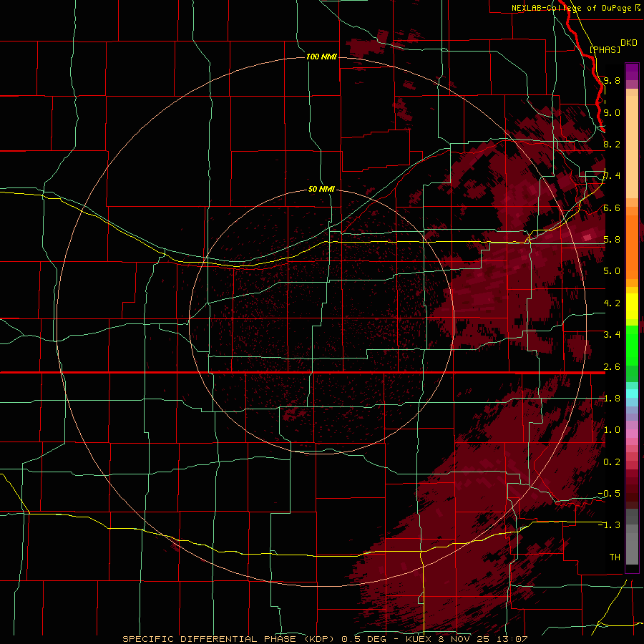The image size is (644, 644).
Task: Pick the cyan segment of the color bar
Action: (632, 393)
